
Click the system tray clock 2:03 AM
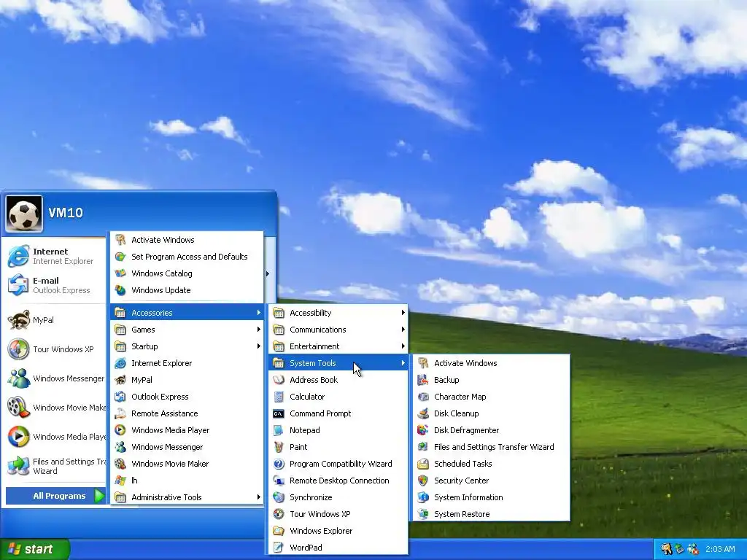click(x=720, y=549)
